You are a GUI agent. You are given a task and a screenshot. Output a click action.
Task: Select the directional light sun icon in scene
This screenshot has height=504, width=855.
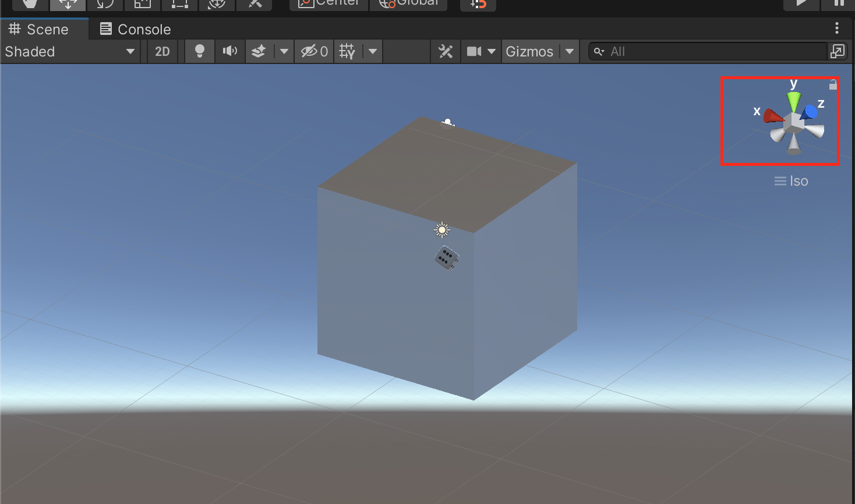[442, 230]
